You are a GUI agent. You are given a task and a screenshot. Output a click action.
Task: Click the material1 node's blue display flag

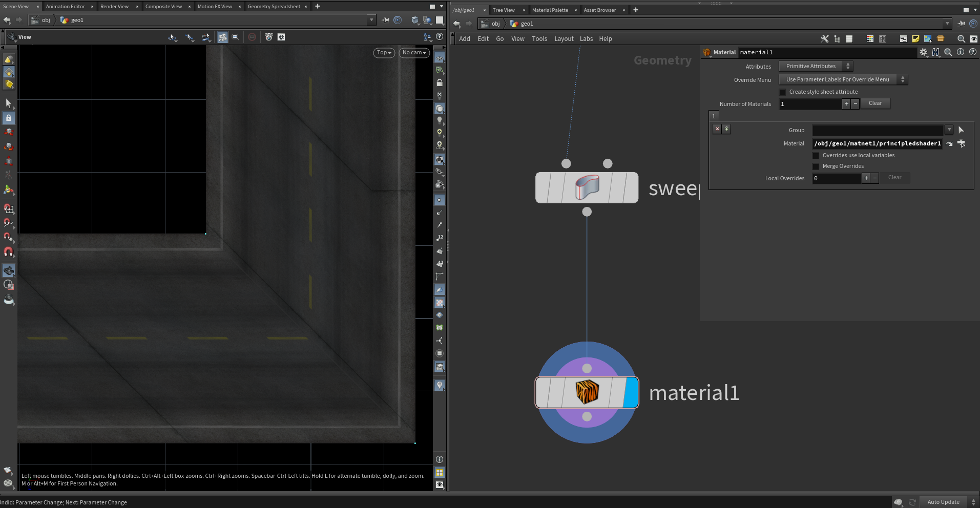tap(631, 393)
